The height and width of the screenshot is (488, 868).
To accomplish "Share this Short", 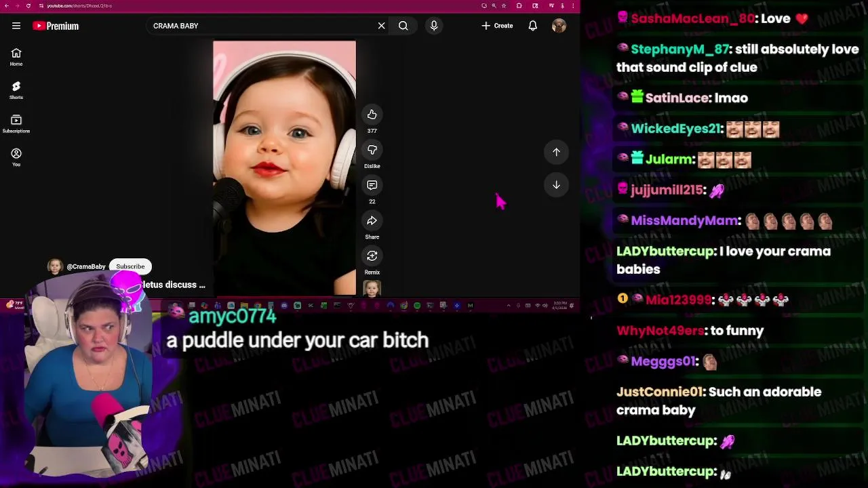I will (372, 220).
